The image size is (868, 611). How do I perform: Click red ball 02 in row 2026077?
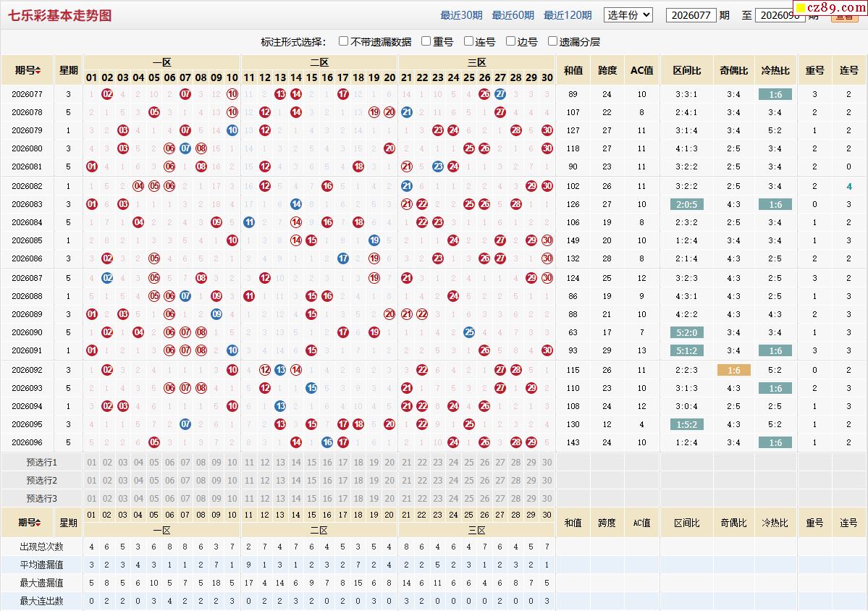[x=107, y=94]
